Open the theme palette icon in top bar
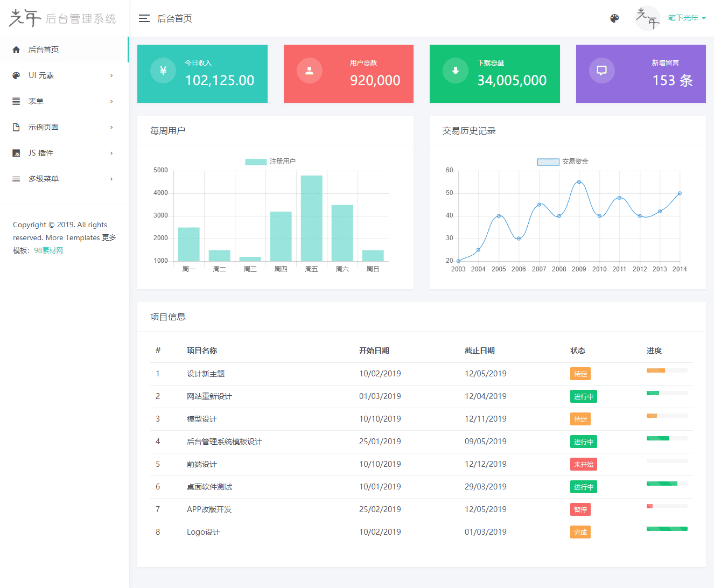This screenshot has height=588, width=714. click(614, 18)
